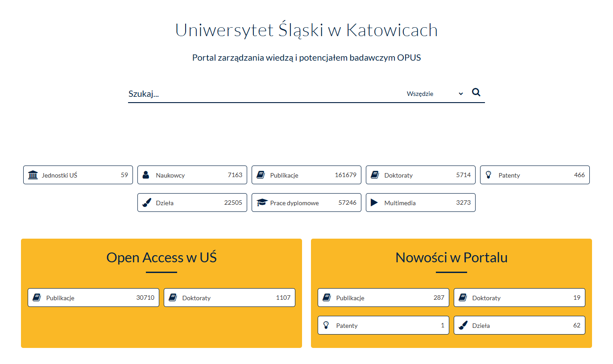Open the Wszędzie search scope dropdown
Screen dimensions: 613x364
coord(435,94)
